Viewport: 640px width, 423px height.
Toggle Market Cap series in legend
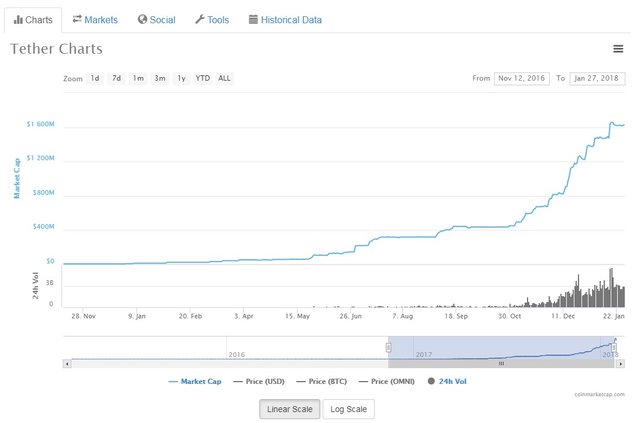195,381
